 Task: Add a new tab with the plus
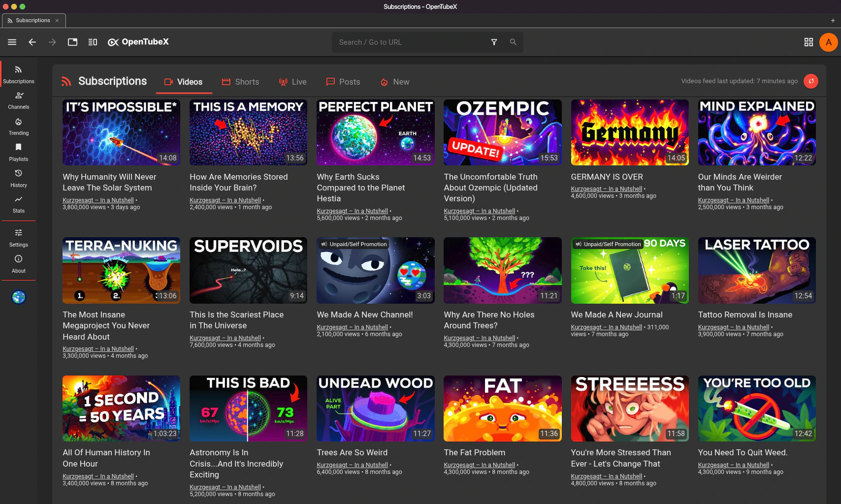click(833, 21)
